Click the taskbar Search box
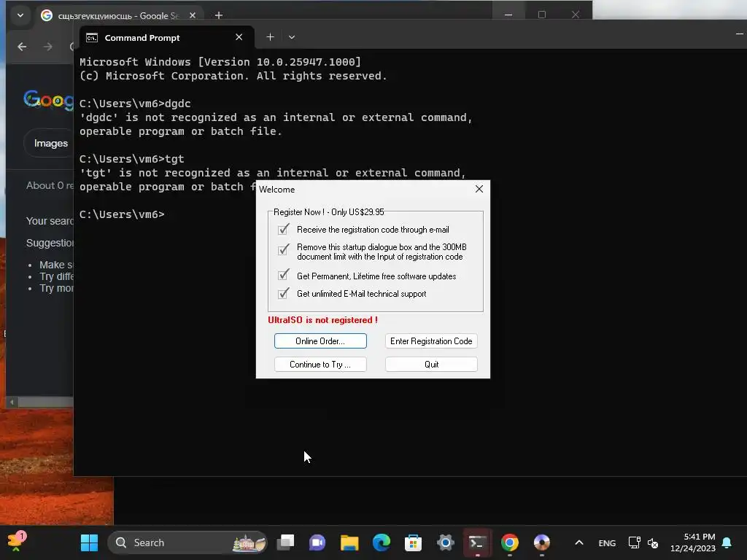Image resolution: width=747 pixels, height=560 pixels. tap(187, 542)
